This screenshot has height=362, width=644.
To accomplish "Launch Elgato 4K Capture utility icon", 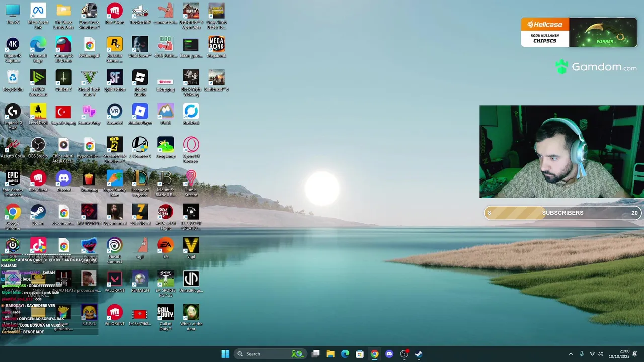I will 13,49.
